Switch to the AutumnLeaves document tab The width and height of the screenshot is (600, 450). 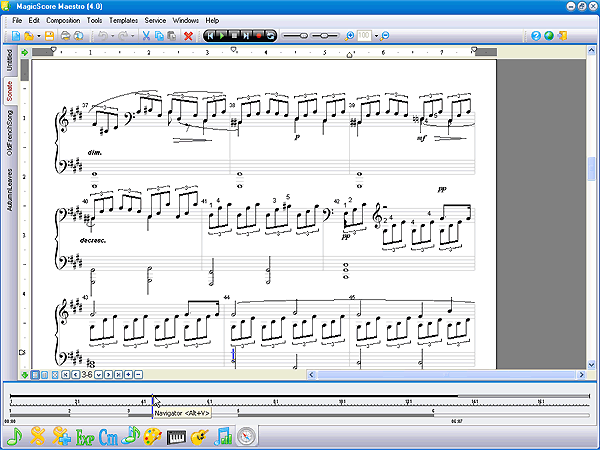(10, 190)
